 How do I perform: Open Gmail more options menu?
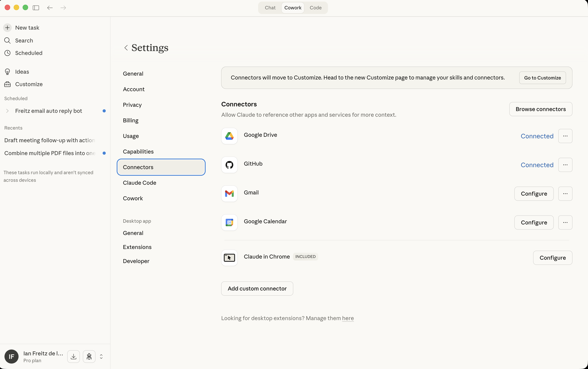pyautogui.click(x=565, y=194)
